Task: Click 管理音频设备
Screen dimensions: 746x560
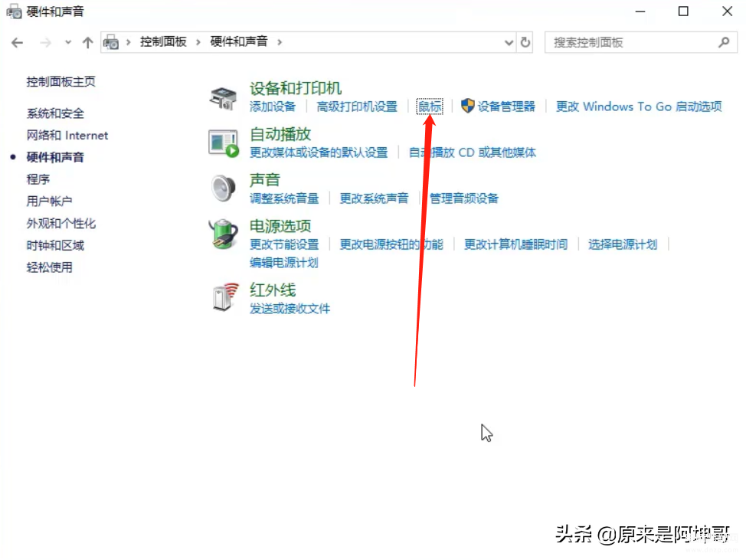Action: click(x=464, y=198)
